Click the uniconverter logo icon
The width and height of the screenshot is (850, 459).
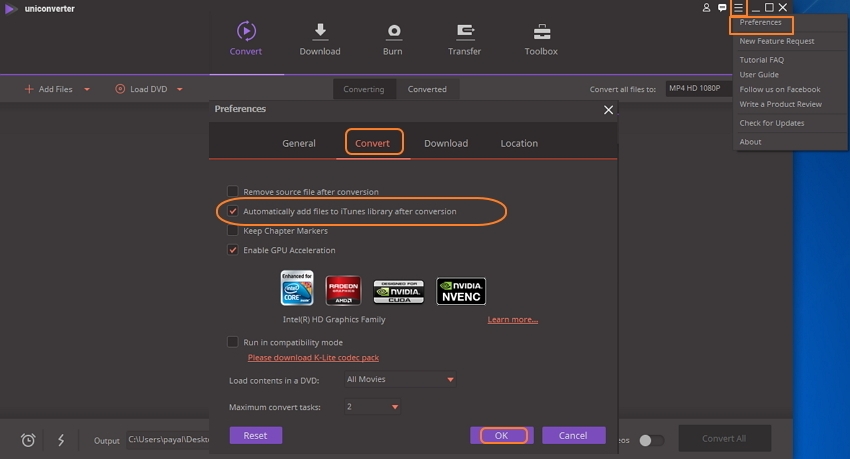click(11, 9)
